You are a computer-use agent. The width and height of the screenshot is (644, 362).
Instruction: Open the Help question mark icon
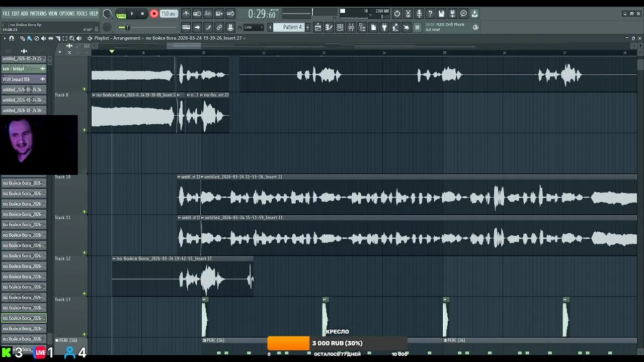point(430,14)
